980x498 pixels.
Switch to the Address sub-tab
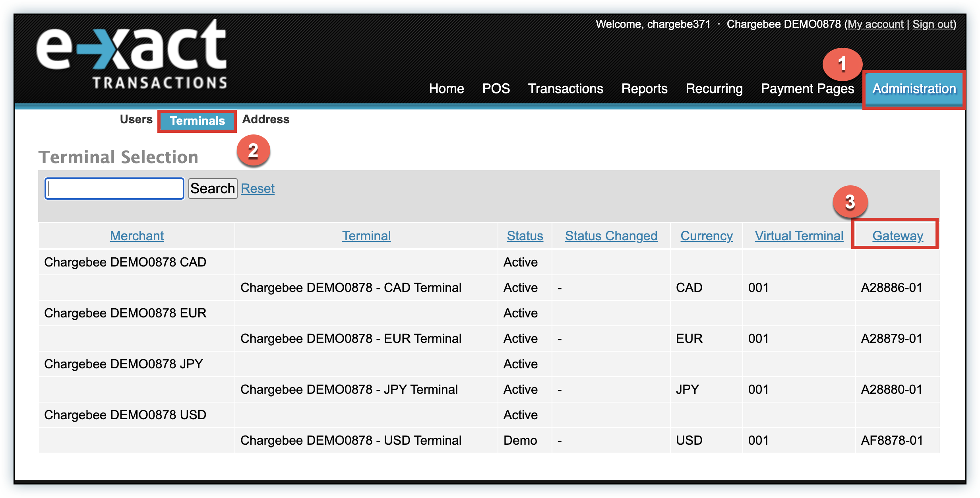(265, 119)
